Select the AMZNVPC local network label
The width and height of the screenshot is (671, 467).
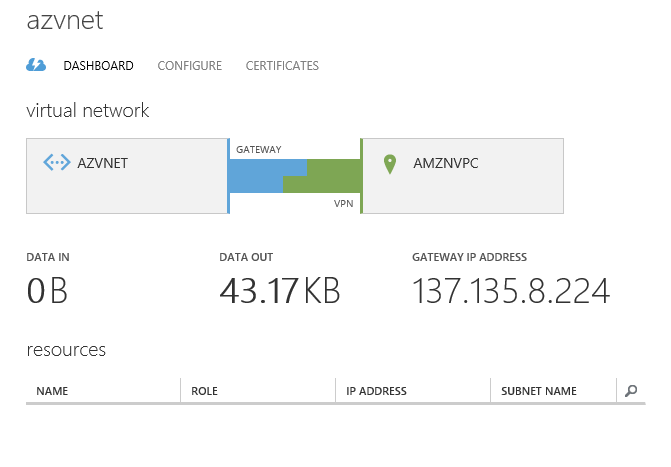click(x=445, y=163)
